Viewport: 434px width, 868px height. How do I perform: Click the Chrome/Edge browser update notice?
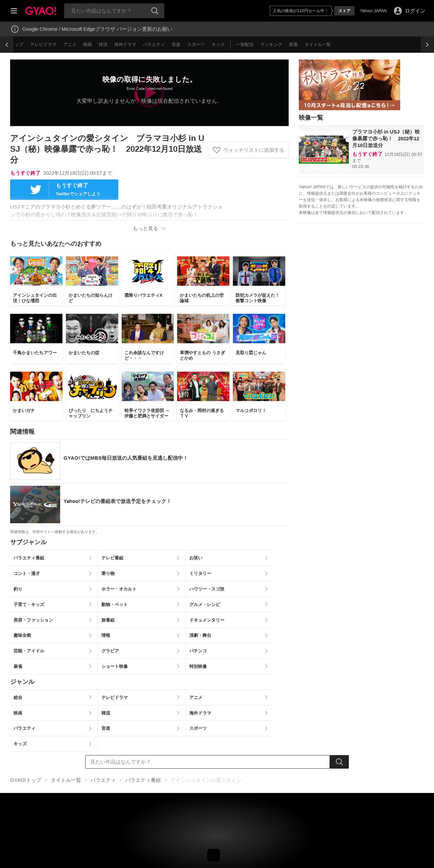coord(97,29)
